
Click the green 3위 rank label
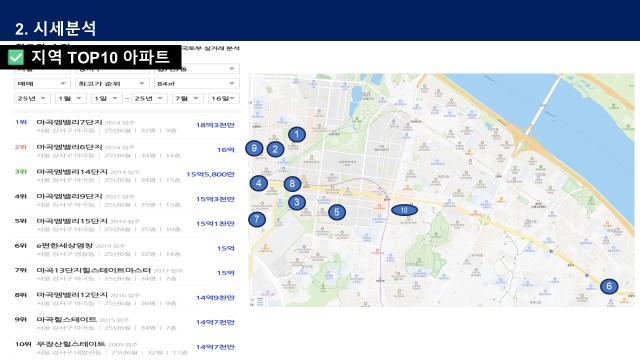click(21, 171)
